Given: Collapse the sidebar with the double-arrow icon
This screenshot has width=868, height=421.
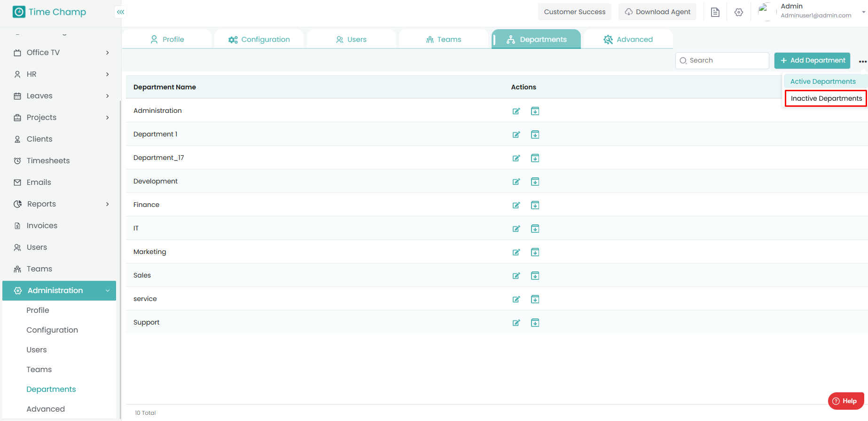Looking at the screenshot, I should 121,12.
